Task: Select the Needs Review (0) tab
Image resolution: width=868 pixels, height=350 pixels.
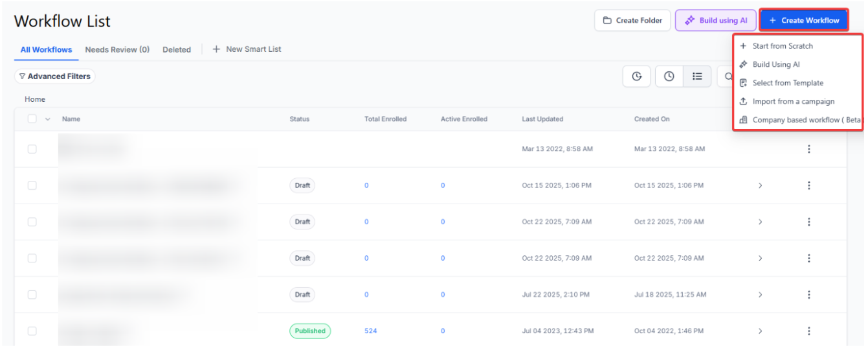Action: pos(117,49)
